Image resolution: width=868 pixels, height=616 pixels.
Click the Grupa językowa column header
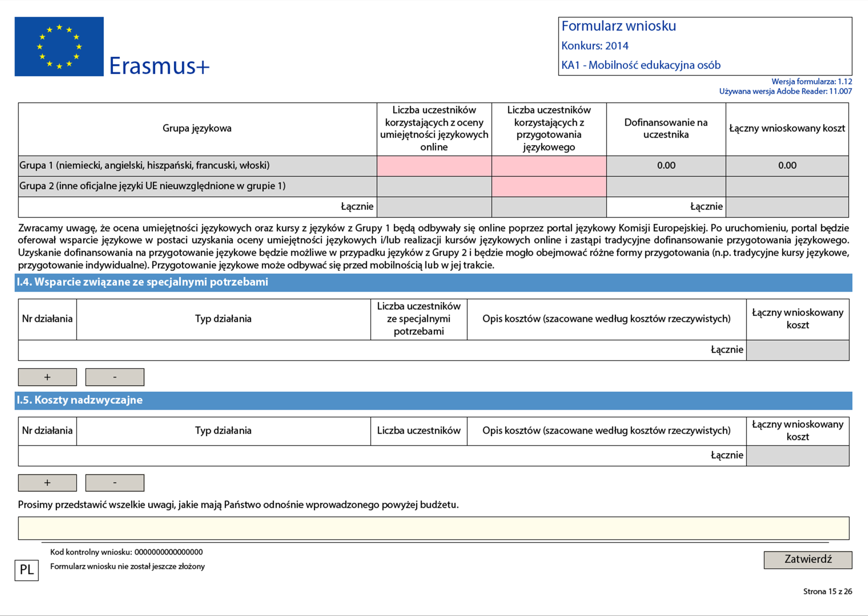197,129
